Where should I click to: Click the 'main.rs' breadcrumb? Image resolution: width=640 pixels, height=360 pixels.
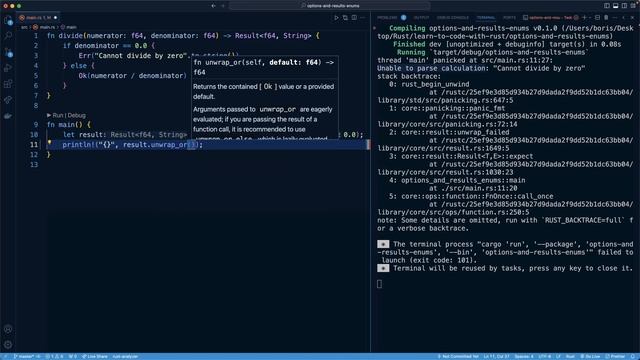(x=47, y=27)
